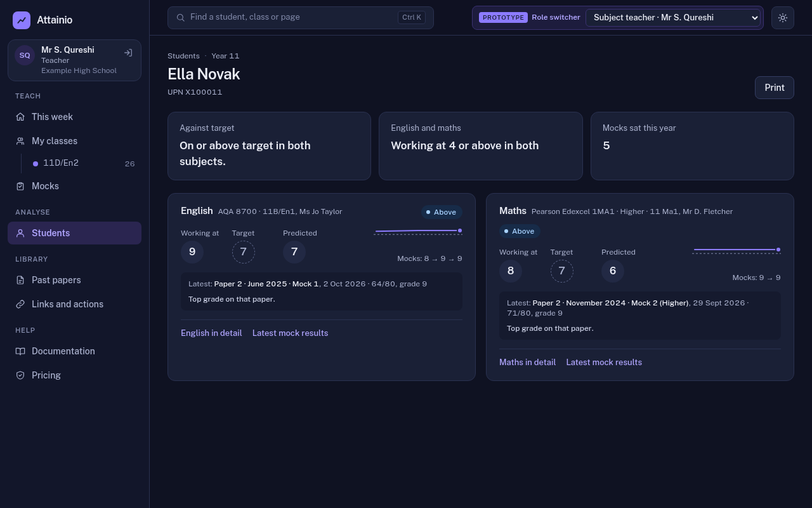The image size is (812, 508).
Task: Click the chain icon for Links and actions
Action: (20, 304)
